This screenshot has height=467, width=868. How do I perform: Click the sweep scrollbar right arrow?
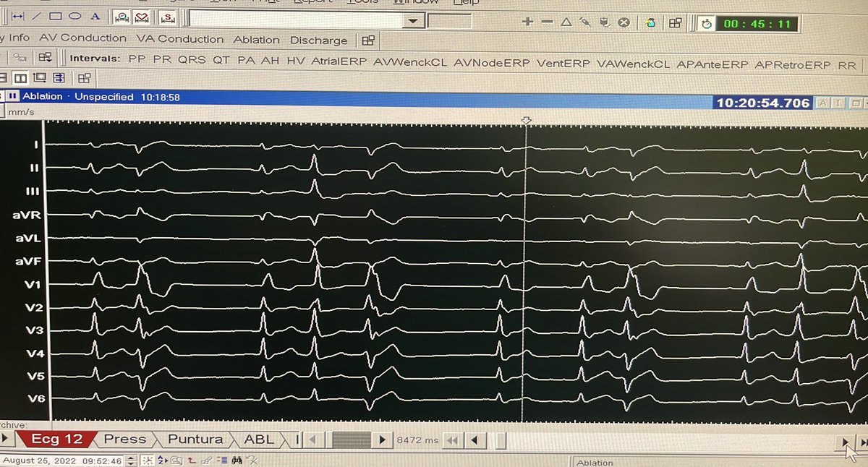tap(382, 439)
